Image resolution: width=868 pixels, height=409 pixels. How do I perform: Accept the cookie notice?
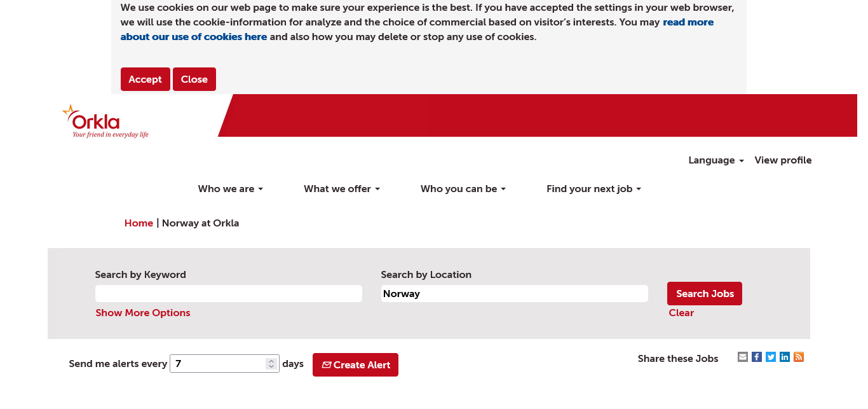145,80
